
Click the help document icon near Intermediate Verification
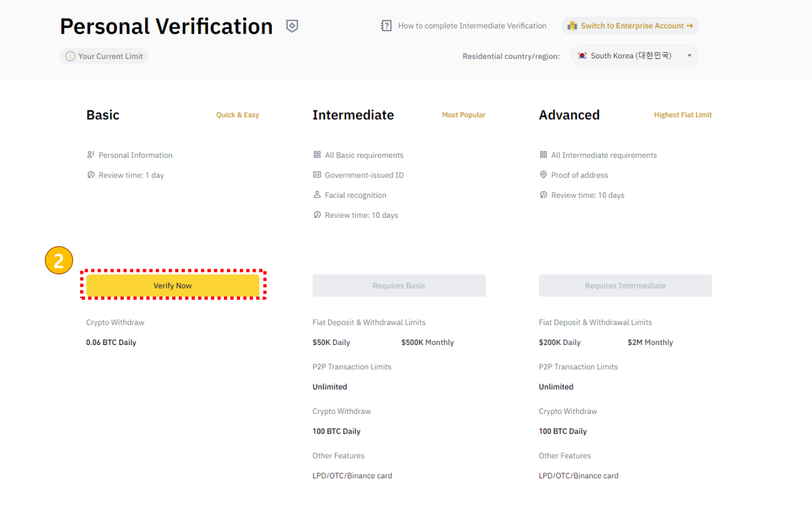click(386, 26)
